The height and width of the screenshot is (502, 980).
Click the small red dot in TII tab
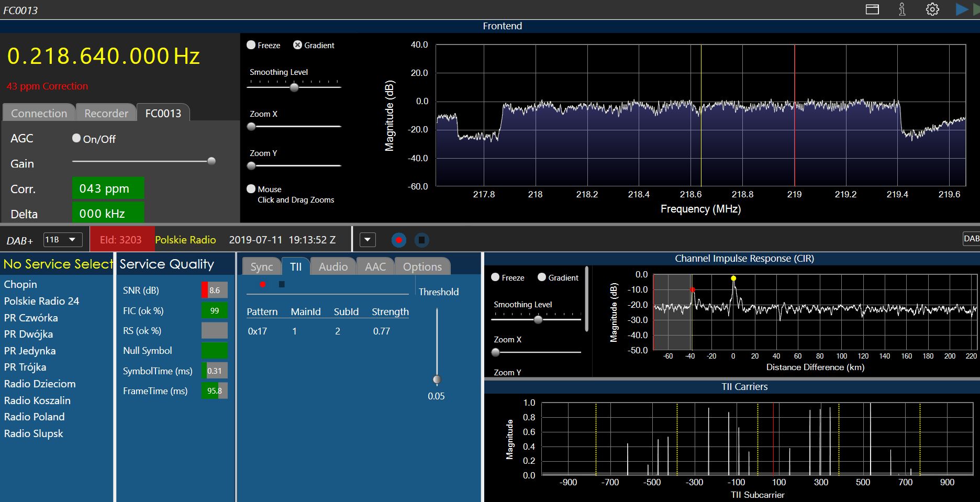pyautogui.click(x=263, y=284)
